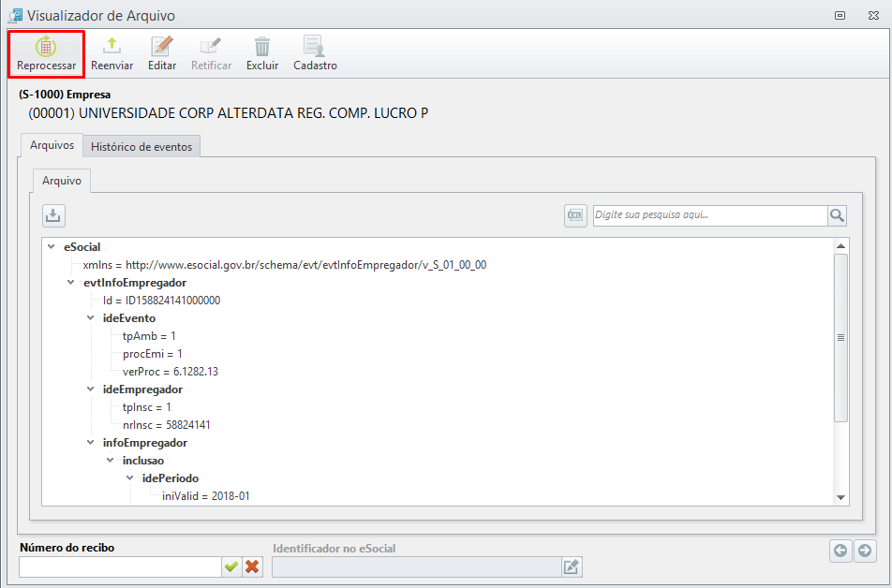Screen dimensions: 892x588
Task: Collapse the infoEmpregador node
Action: click(x=91, y=443)
